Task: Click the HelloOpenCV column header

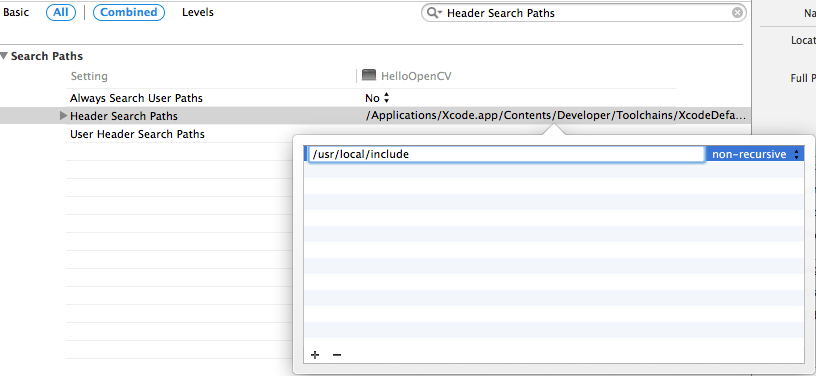Action: point(416,76)
